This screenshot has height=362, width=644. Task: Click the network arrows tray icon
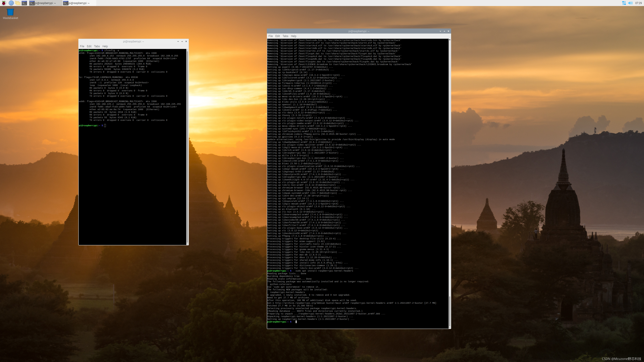pyautogui.click(x=624, y=3)
